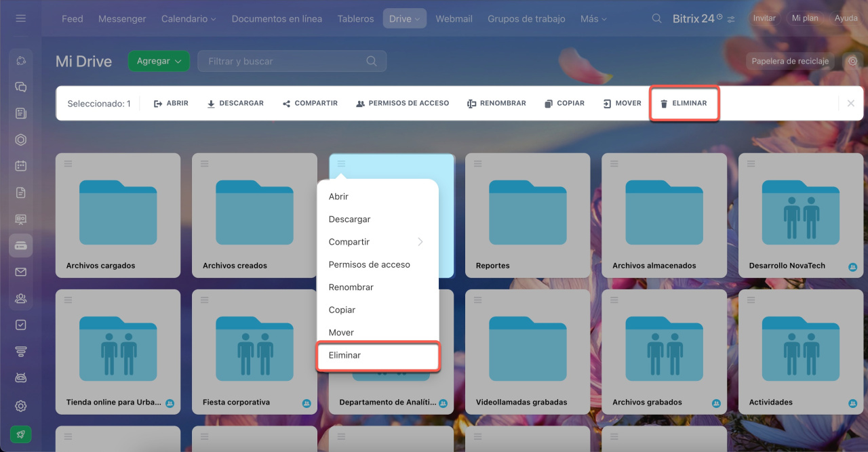Image resolution: width=868 pixels, height=452 pixels.
Task: Click the green rocket icon in the sidebar
Action: 20,434
